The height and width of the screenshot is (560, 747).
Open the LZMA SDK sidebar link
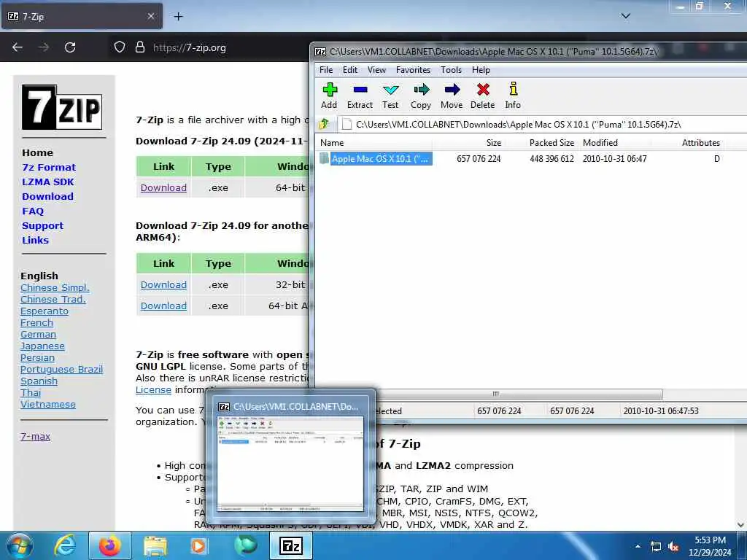[47, 182]
